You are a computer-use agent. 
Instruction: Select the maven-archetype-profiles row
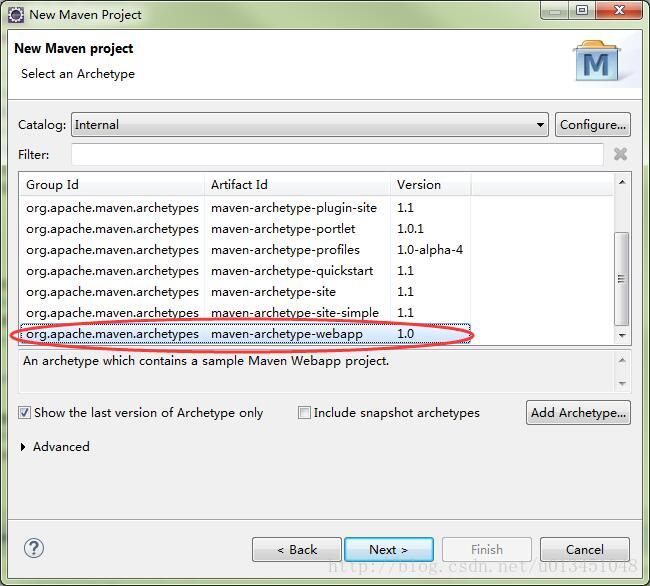245,250
